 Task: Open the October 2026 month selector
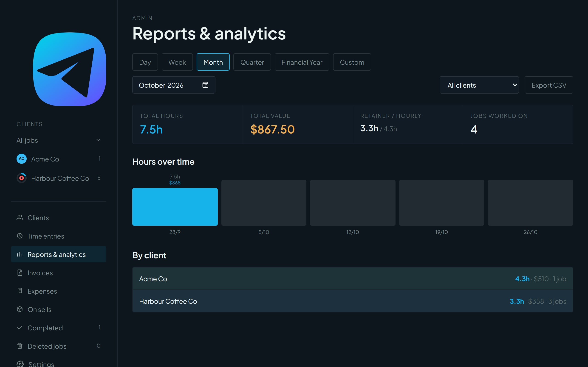point(174,85)
